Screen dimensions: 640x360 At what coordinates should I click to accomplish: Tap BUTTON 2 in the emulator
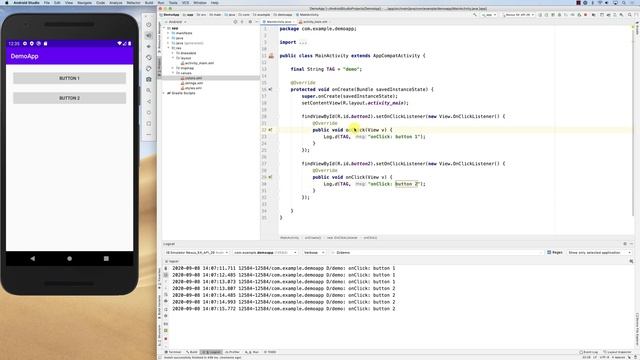(69, 98)
